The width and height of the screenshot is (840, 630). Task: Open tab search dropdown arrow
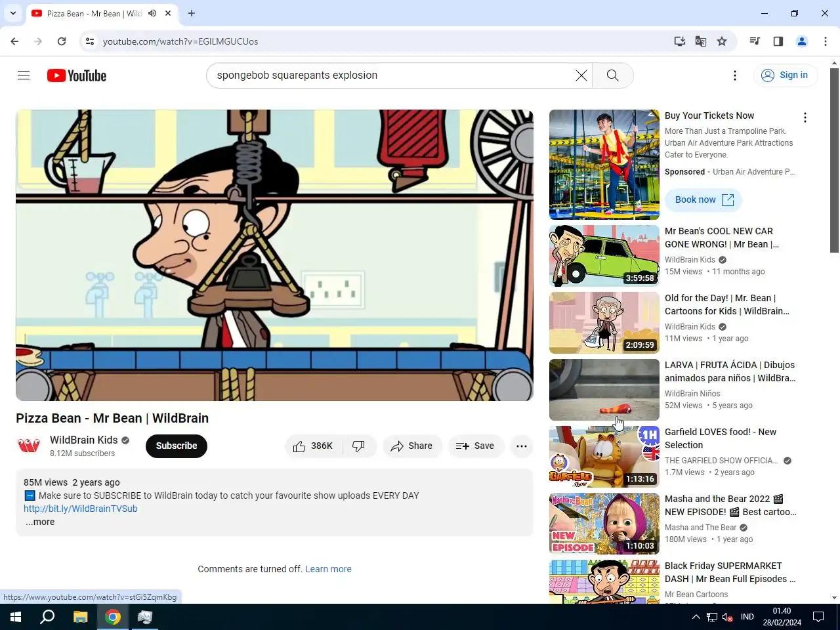[13, 13]
